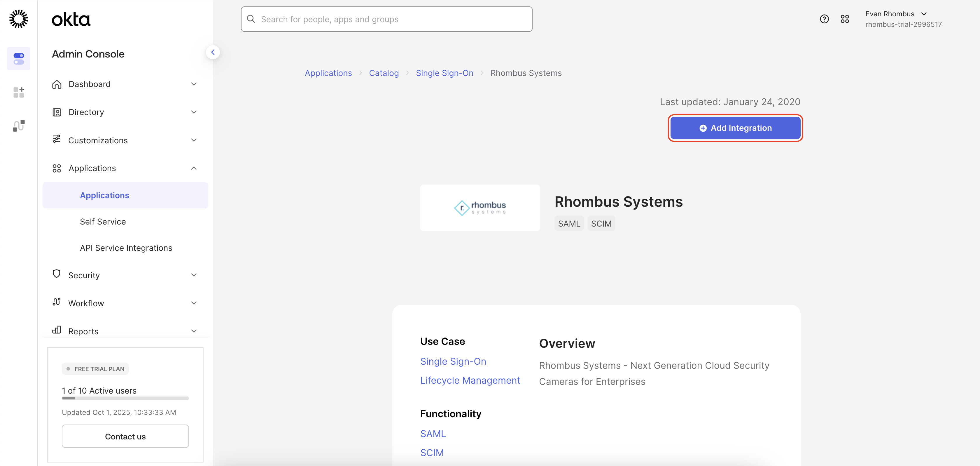Open SAML functionality link
Image resolution: width=980 pixels, height=466 pixels.
pos(433,434)
